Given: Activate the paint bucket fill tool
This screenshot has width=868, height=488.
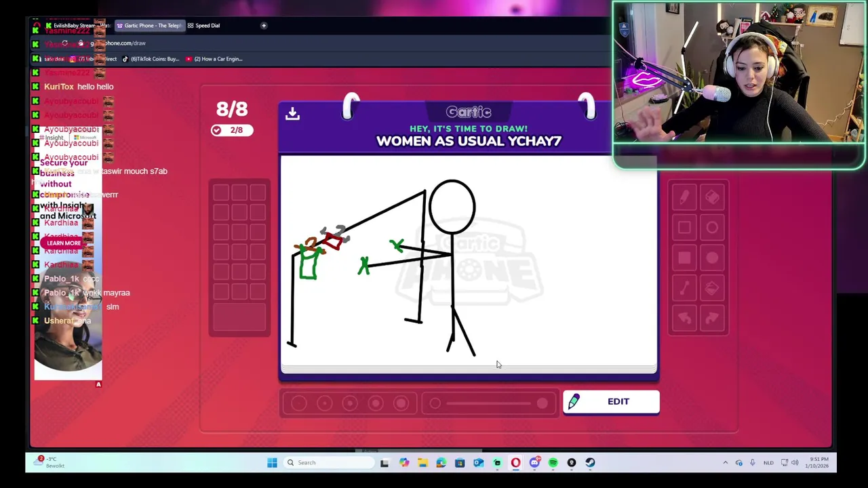Looking at the screenshot, I should pos(712,289).
